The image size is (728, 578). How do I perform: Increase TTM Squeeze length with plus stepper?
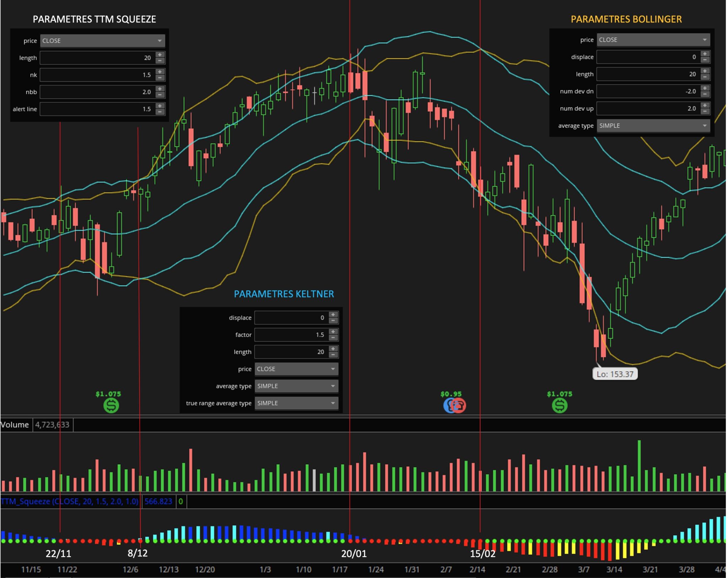[160, 55]
